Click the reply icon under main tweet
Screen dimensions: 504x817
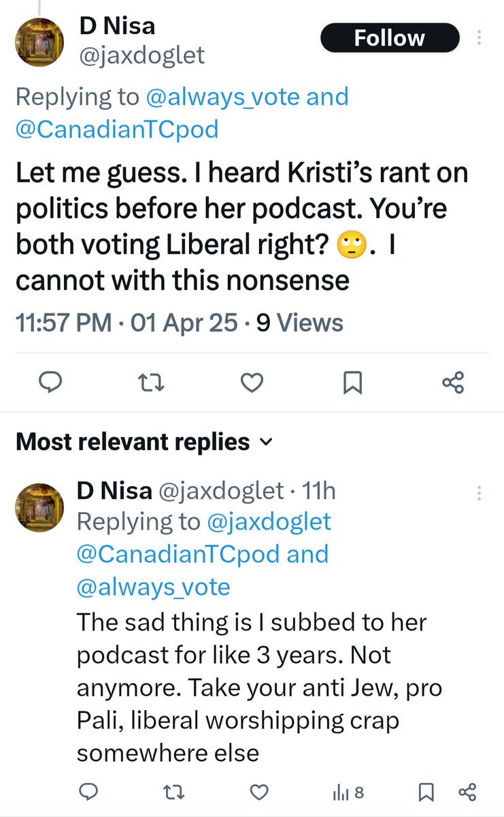click(x=50, y=384)
